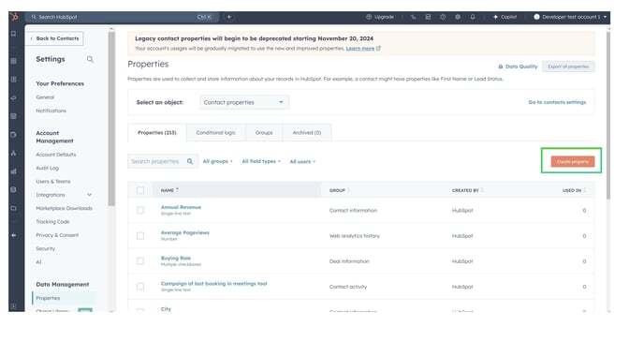
Task: Open the calling phone icon in top bar
Action: click(413, 17)
